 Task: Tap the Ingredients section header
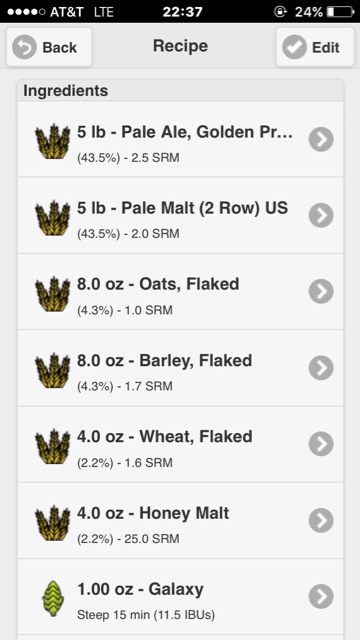click(180, 91)
